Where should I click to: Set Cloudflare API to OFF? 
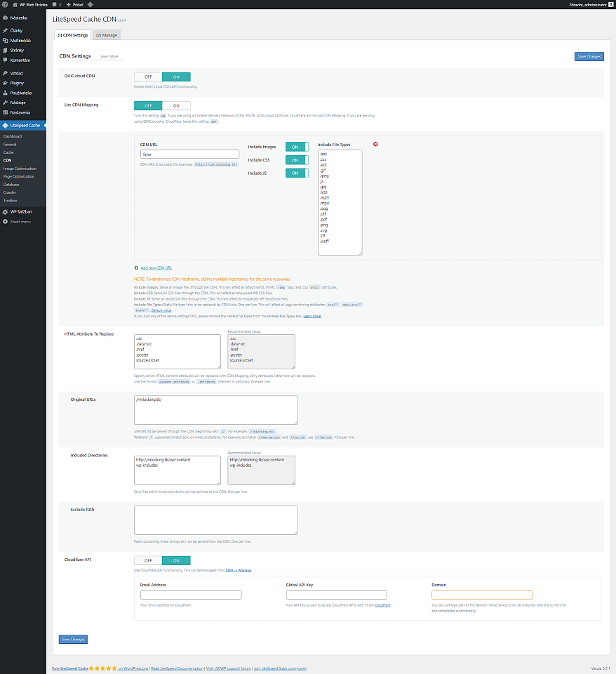(148, 560)
